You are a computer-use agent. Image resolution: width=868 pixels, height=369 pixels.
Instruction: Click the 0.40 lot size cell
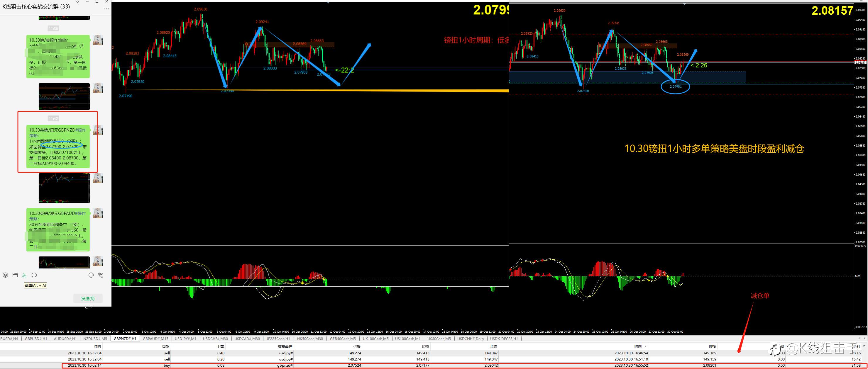point(221,353)
